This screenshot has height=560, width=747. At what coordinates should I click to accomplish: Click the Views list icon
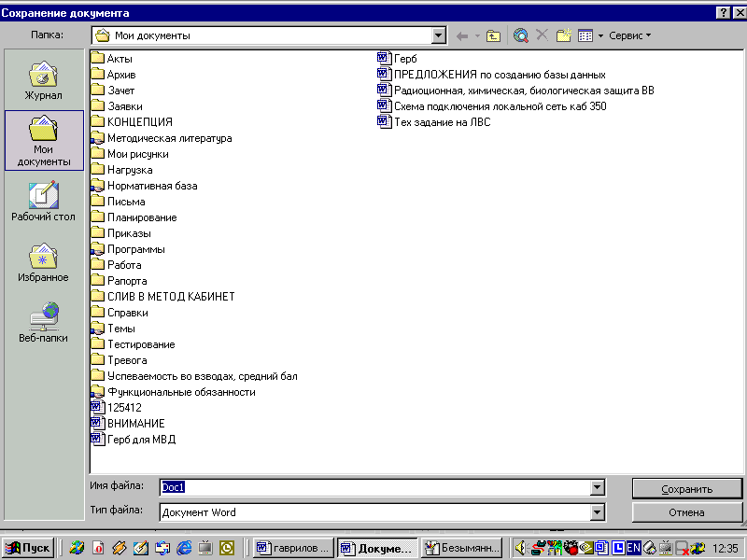[x=585, y=35]
